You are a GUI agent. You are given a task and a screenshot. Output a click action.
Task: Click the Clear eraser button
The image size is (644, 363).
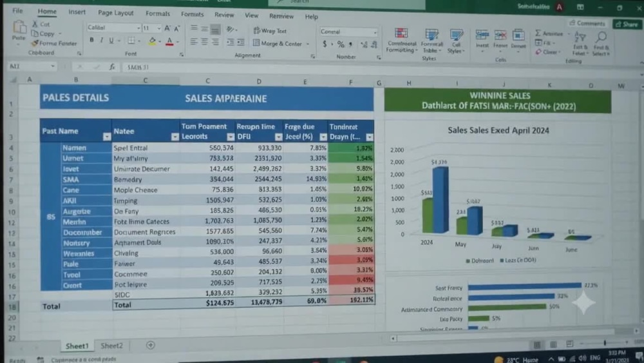click(538, 52)
